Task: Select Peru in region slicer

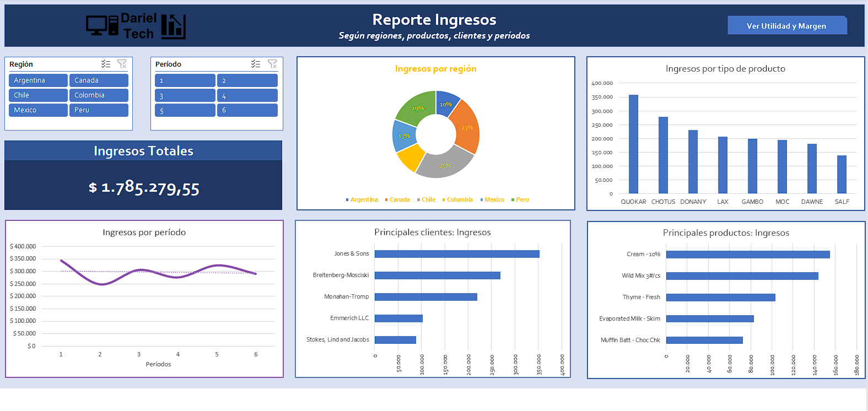Action: click(99, 110)
